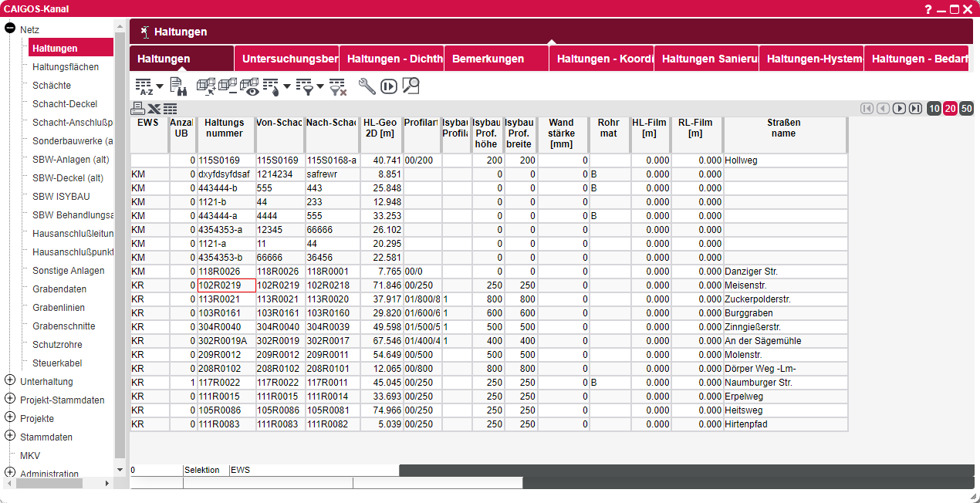Jump to the last table page
Image resolution: width=980 pixels, height=503 pixels.
pyautogui.click(x=915, y=109)
